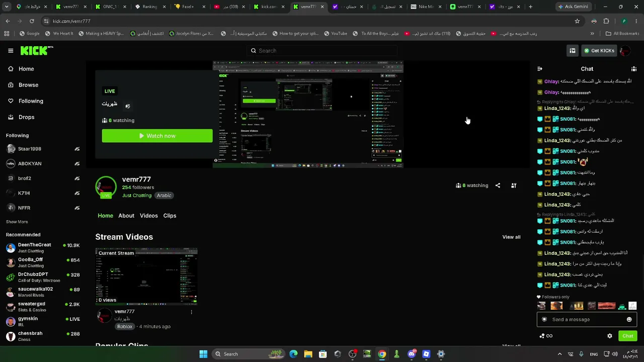Expand Show More under Following
This screenshot has height=362, width=644.
coord(17,222)
